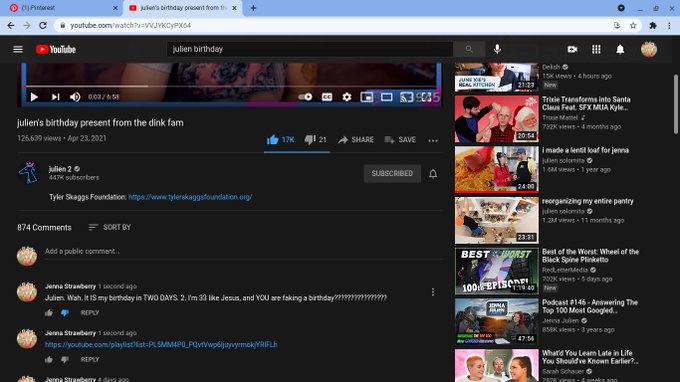680x382 pixels.
Task: Open the RedLetterMedia channel name
Action: pyautogui.click(x=565, y=270)
